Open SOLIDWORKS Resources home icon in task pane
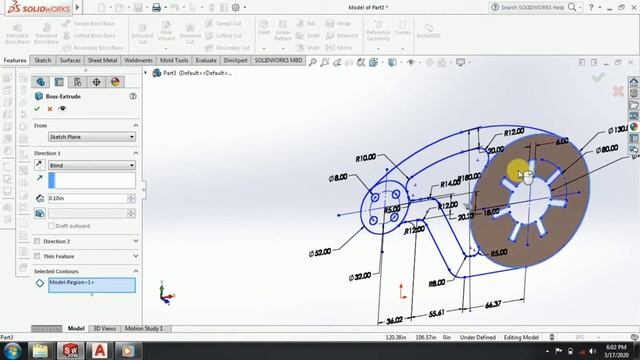This screenshot has height=360, width=640. pos(633,82)
